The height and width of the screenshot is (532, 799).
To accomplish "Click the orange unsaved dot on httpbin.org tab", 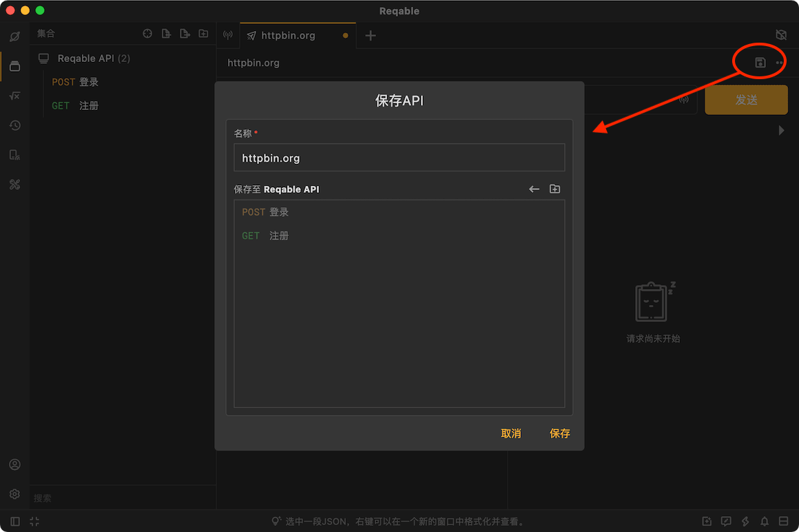I will pyautogui.click(x=346, y=36).
